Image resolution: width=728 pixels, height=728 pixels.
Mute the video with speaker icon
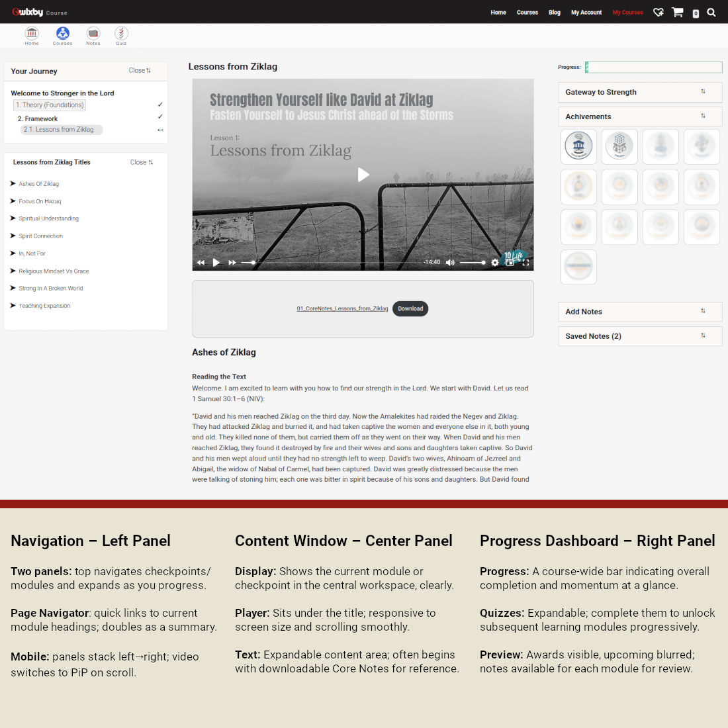(x=450, y=263)
